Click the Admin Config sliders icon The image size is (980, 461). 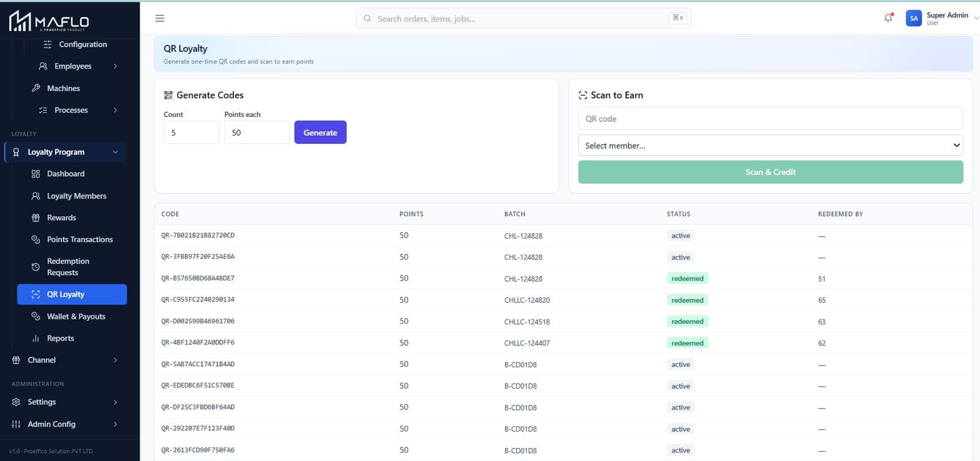[x=16, y=424]
